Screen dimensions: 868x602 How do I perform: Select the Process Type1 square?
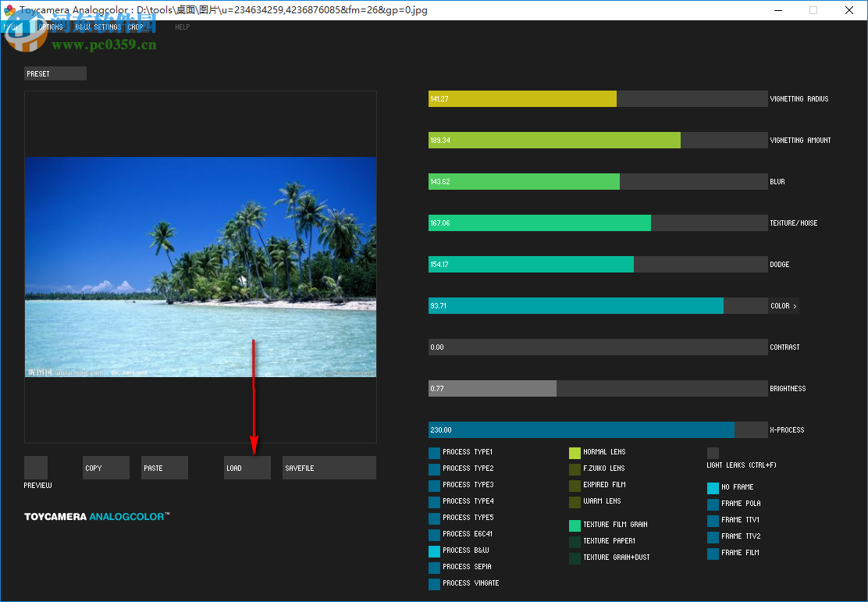pos(434,452)
